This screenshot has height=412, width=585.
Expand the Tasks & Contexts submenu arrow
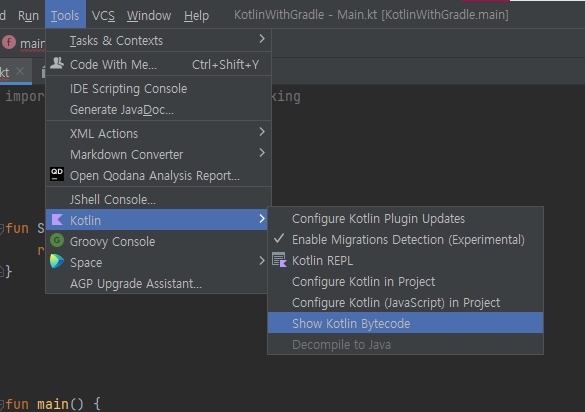[x=262, y=39]
